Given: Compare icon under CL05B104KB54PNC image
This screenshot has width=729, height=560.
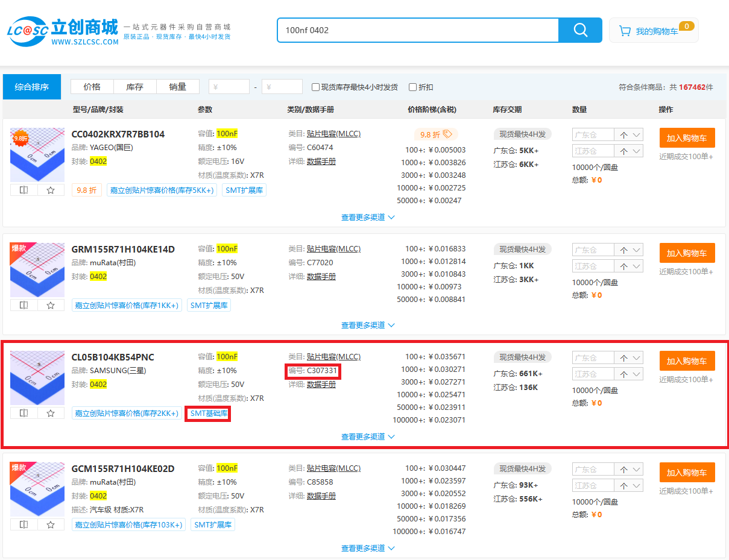Looking at the screenshot, I should 24,413.
